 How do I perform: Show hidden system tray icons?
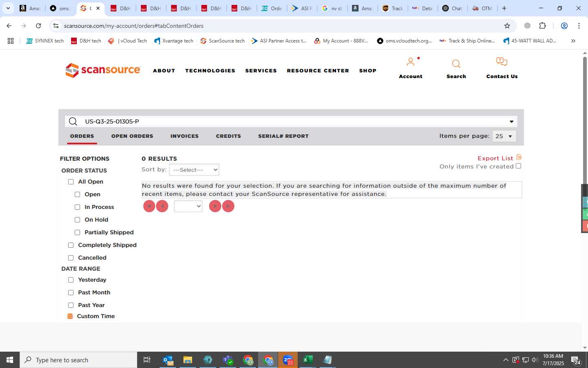click(x=506, y=360)
